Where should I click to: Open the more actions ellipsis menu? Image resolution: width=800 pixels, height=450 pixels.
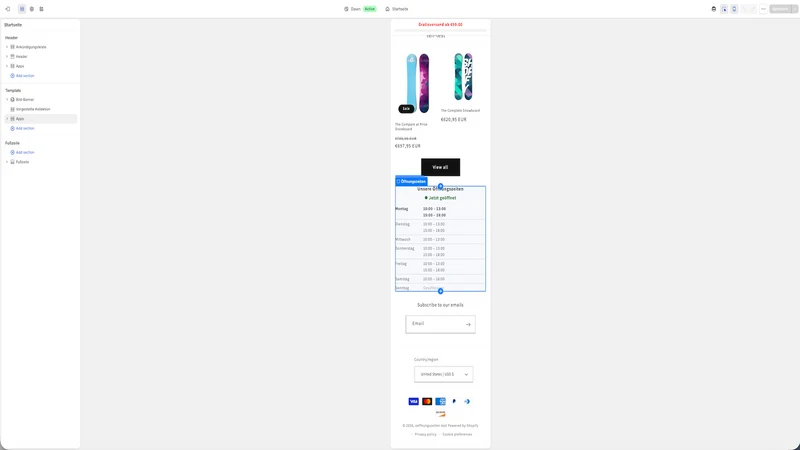(763, 9)
